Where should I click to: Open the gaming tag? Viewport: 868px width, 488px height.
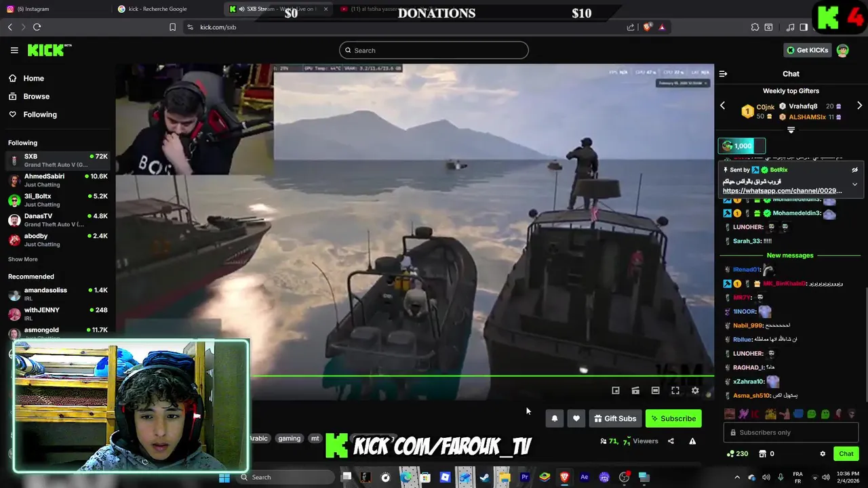click(x=289, y=439)
